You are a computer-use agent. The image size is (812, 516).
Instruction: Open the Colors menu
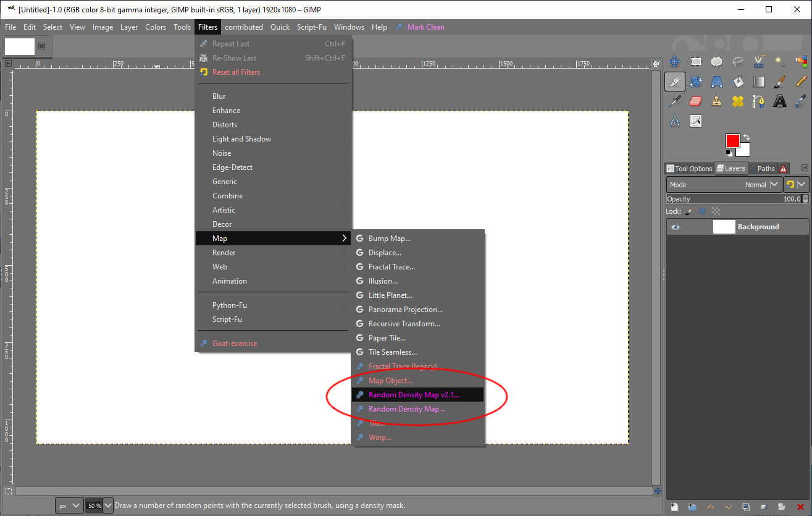pos(156,27)
